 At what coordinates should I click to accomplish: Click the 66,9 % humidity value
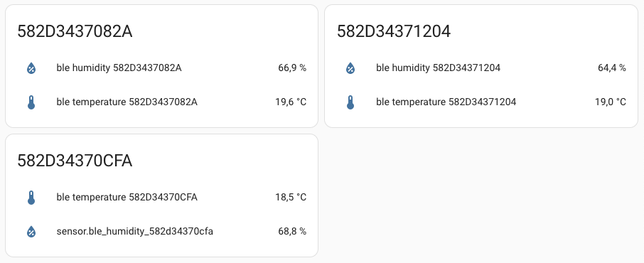pos(292,68)
